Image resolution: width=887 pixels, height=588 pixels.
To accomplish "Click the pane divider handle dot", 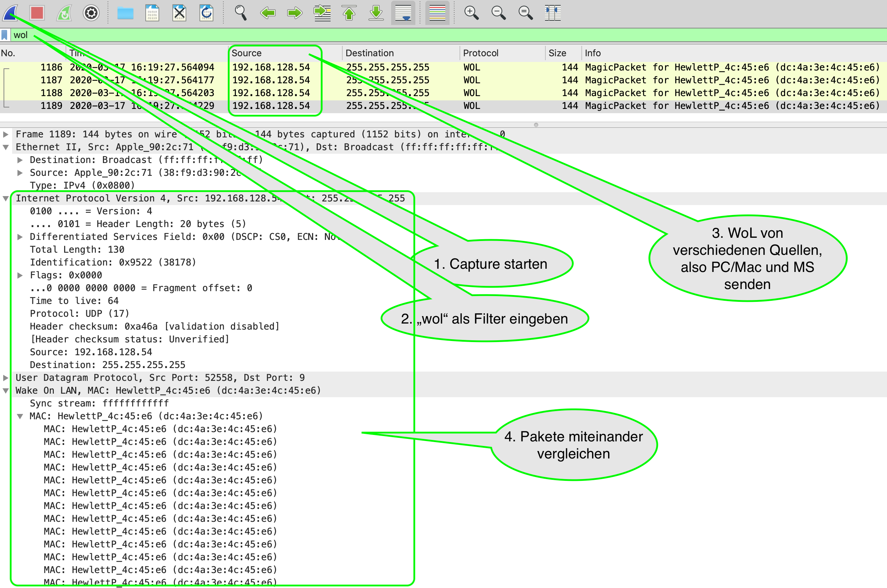I will pos(536,125).
